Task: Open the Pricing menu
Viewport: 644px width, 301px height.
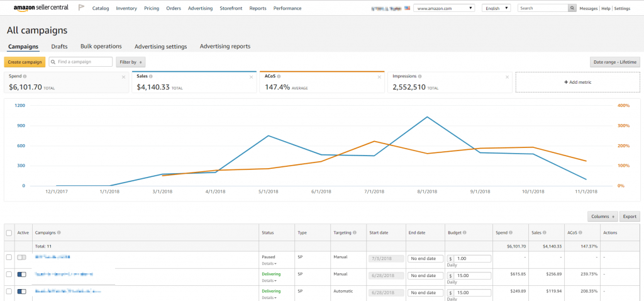Action: click(x=152, y=8)
